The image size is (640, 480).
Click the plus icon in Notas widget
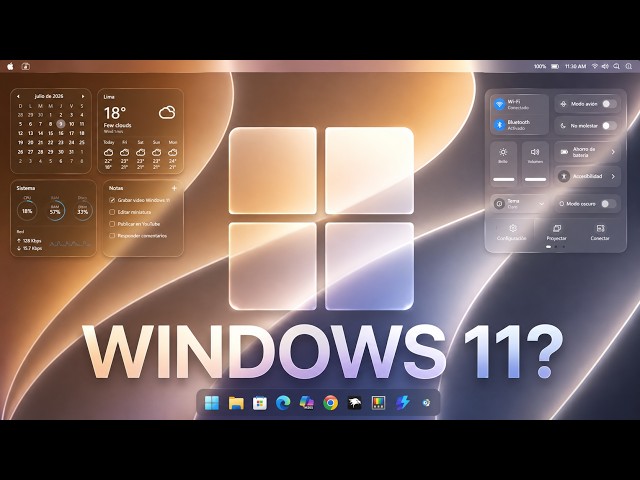[x=174, y=188]
